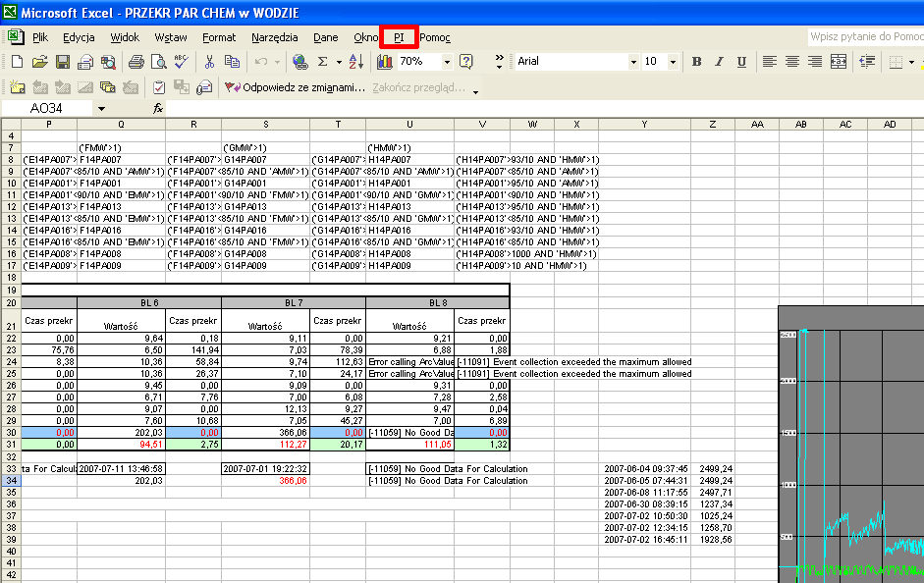Decrease indent with the indent icon
This screenshot has height=583, width=924.
(867, 61)
